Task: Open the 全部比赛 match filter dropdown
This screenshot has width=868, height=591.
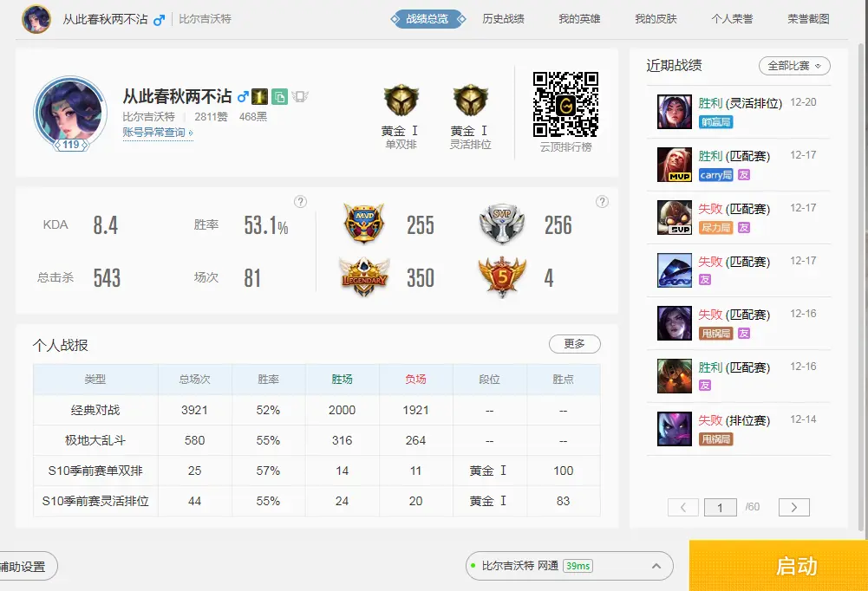Action: (794, 66)
